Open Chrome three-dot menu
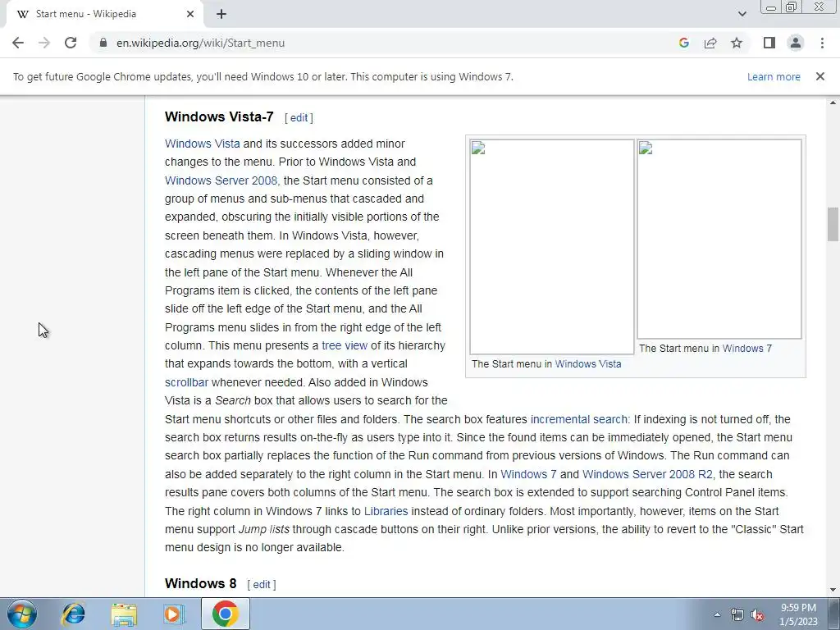Screen dimensions: 840x630 (x=822, y=43)
